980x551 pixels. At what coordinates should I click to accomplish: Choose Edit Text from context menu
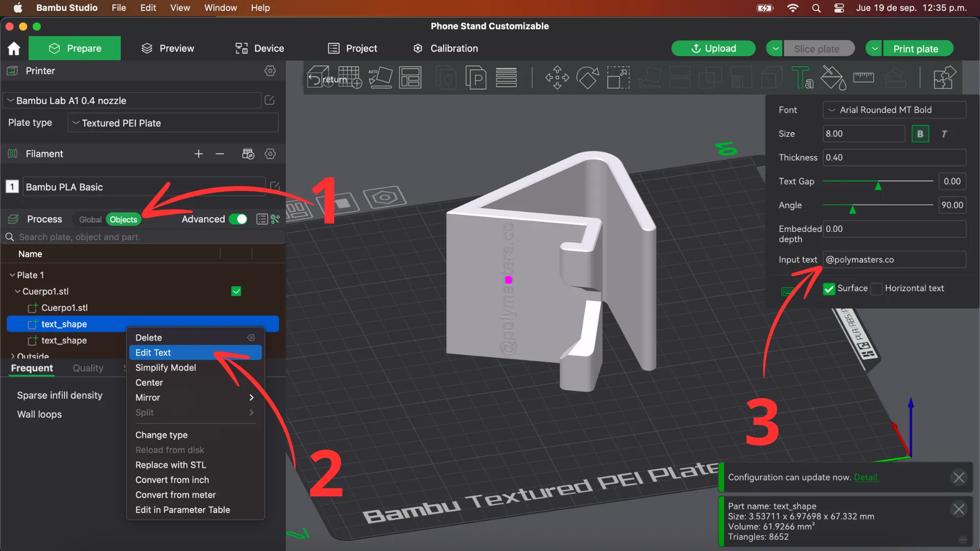(195, 353)
